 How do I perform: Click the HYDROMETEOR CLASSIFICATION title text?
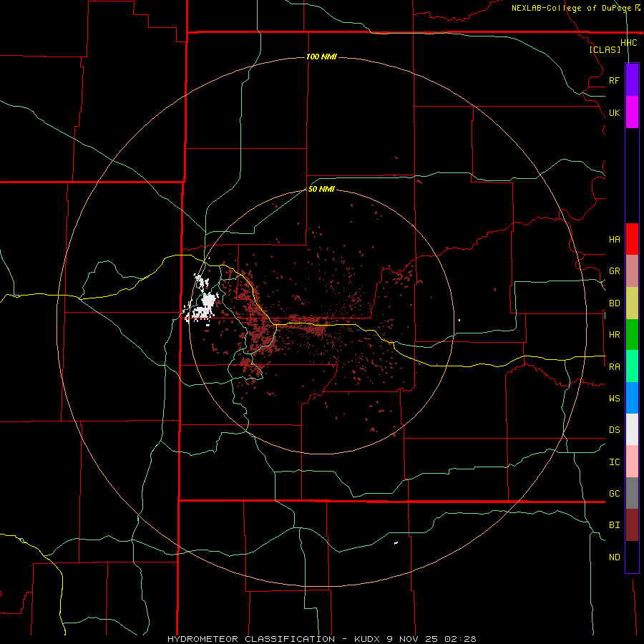pos(251,639)
